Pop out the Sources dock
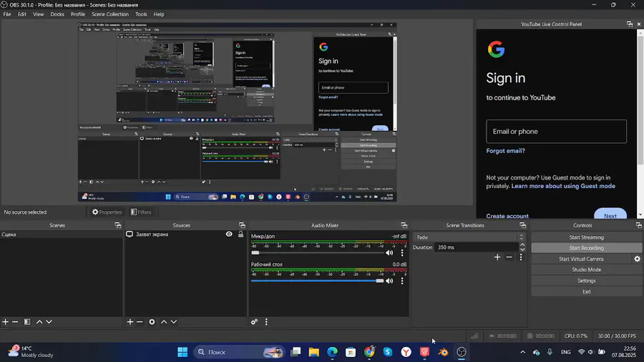 tap(242, 225)
